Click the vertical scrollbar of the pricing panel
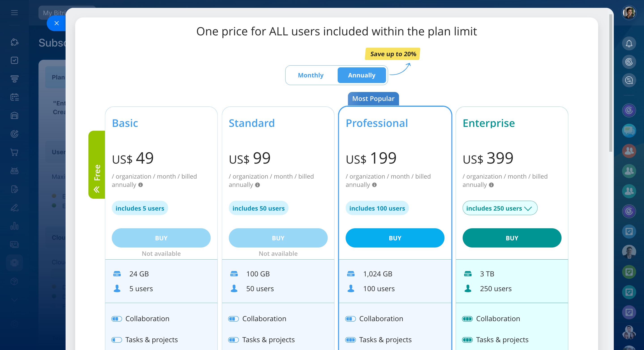Screen dimensions: 644x350 coord(611,83)
